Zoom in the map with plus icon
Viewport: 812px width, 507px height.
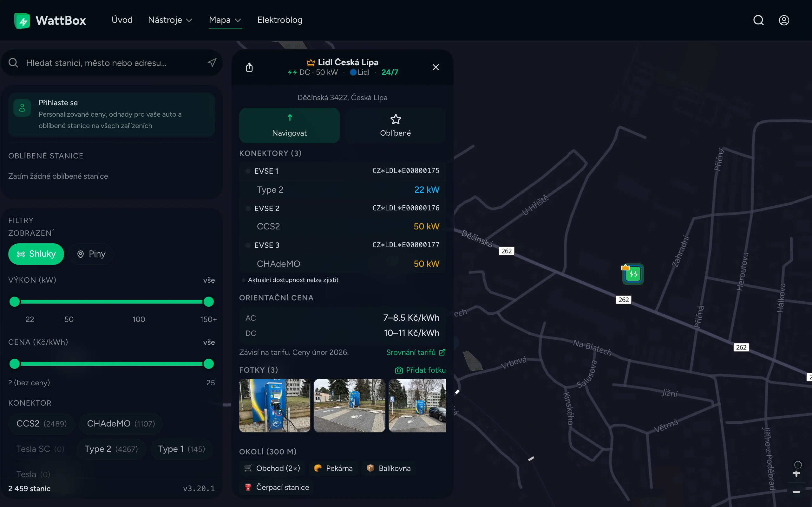(x=796, y=474)
